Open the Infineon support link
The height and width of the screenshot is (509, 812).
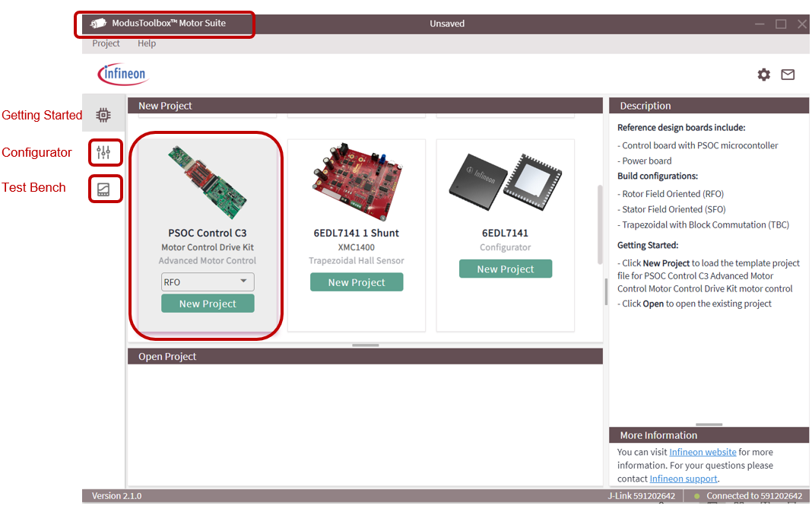[684, 479]
